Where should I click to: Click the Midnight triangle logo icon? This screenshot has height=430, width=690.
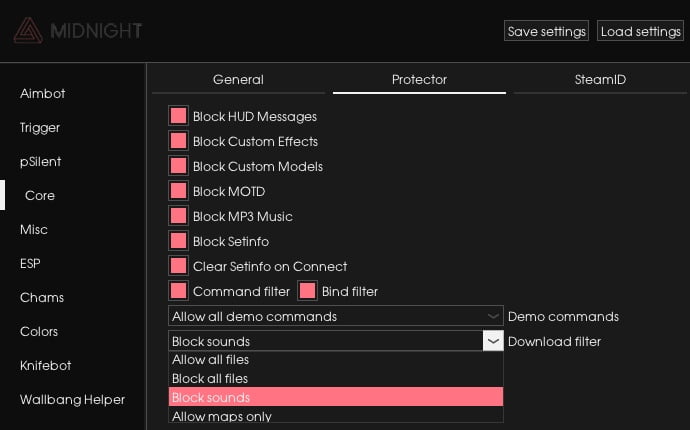(x=28, y=30)
